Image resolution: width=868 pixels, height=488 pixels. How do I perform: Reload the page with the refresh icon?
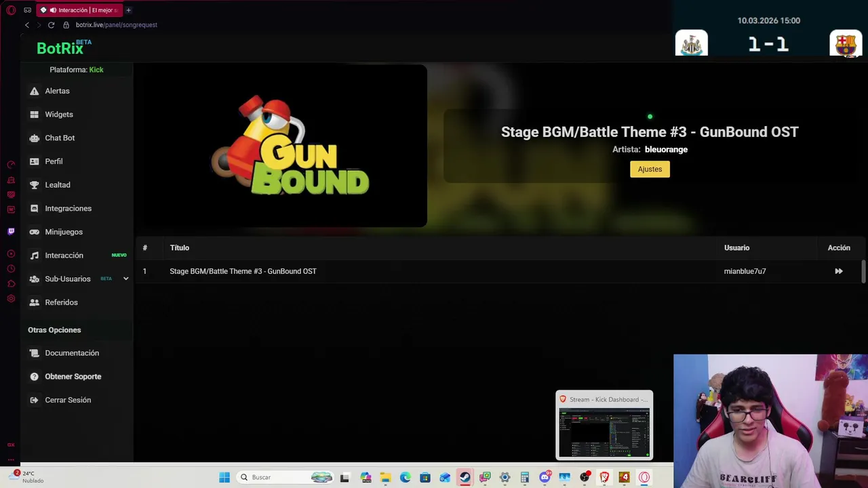coord(51,25)
